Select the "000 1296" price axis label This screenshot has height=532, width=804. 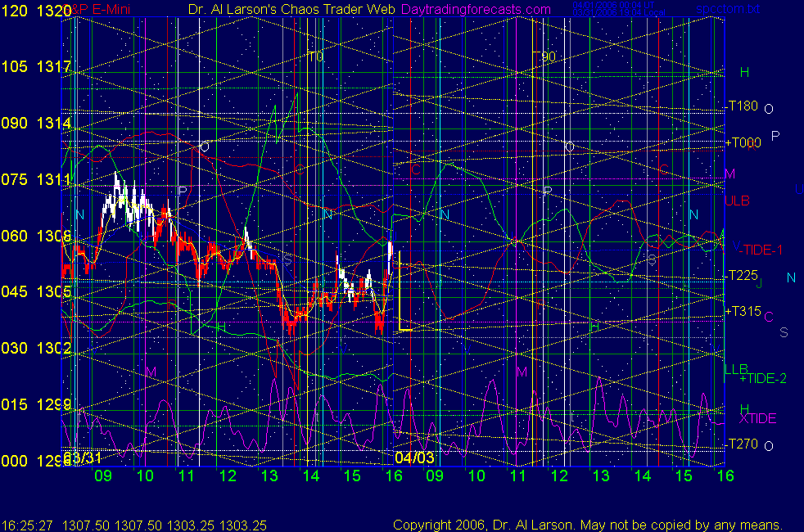coord(36,461)
